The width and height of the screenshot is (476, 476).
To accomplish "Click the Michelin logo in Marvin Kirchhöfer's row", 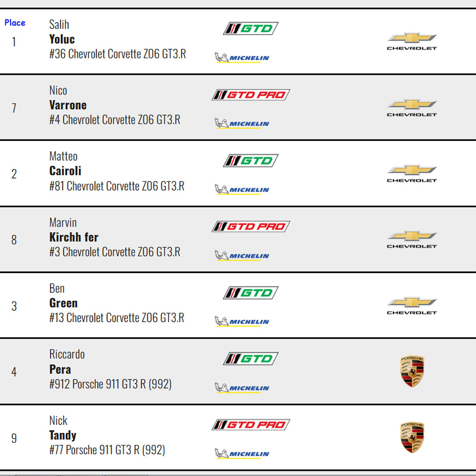I will (x=242, y=256).
